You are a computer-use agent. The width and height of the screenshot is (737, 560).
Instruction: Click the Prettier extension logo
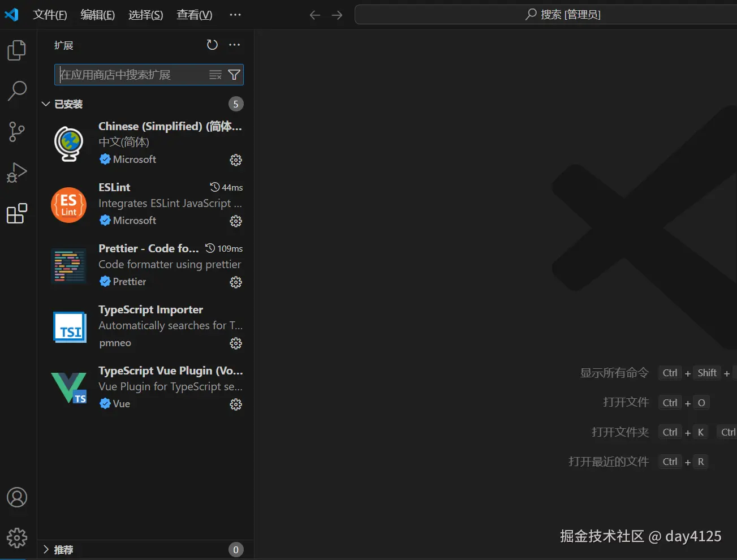tap(69, 266)
